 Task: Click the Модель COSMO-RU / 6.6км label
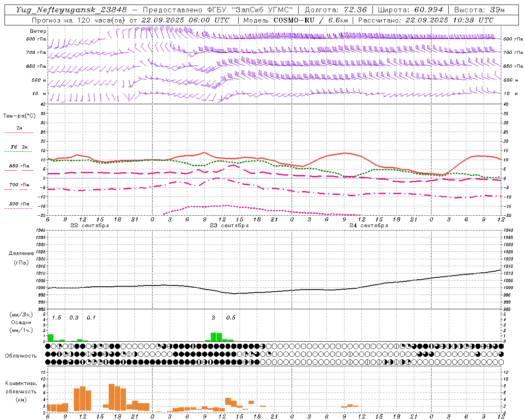pyautogui.click(x=296, y=20)
